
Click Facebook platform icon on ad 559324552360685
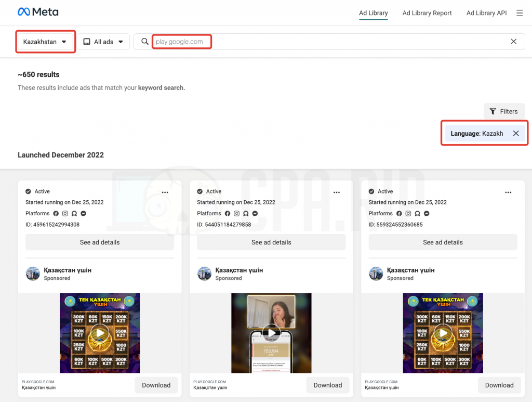click(400, 213)
